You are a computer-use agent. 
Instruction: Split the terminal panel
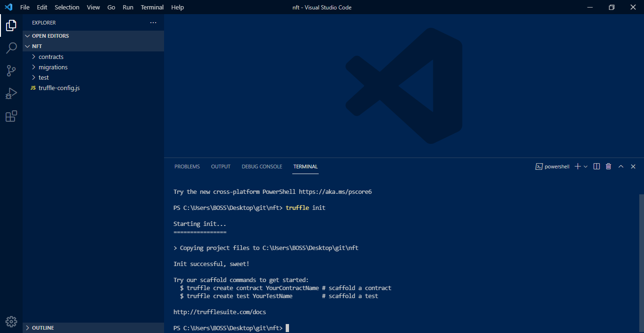coord(596,166)
